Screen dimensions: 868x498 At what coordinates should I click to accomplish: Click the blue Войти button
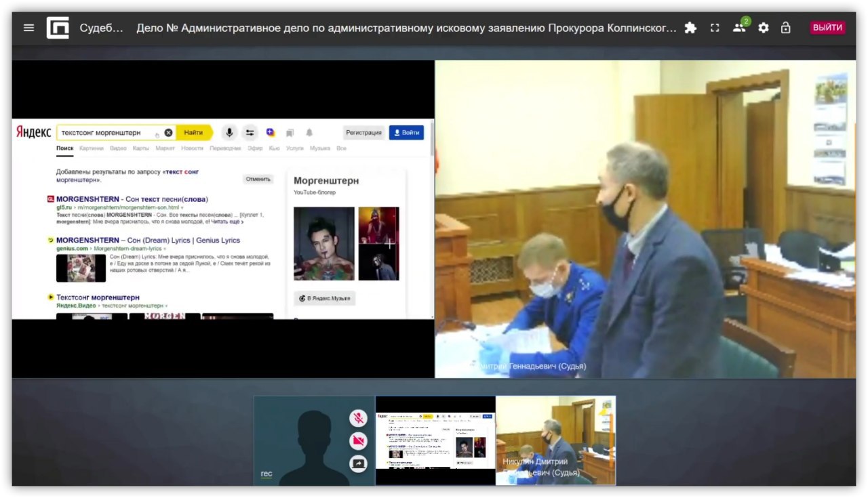pyautogui.click(x=406, y=133)
